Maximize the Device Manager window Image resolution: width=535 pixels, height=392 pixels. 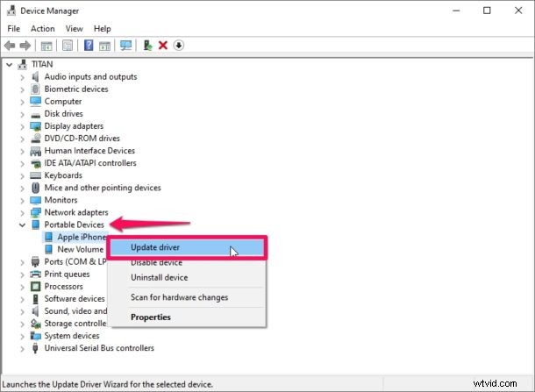tap(487, 11)
